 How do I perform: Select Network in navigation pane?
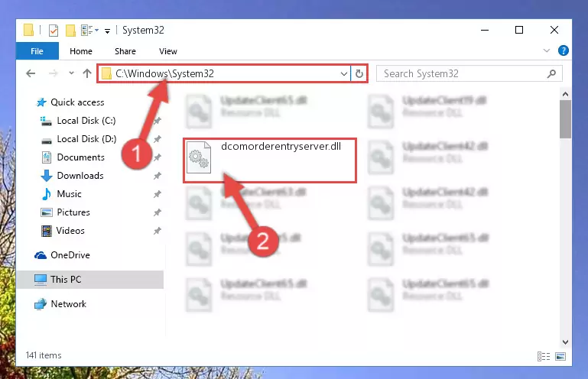[68, 304]
